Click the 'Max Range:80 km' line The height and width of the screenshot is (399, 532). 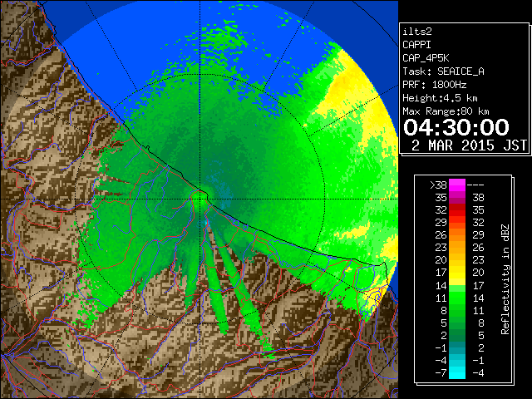pos(446,111)
